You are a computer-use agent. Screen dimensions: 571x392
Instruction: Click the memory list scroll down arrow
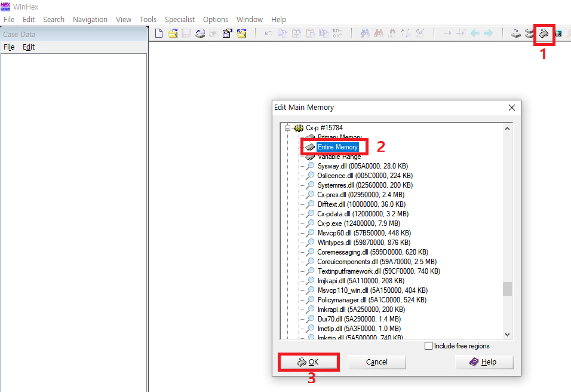[x=507, y=335]
